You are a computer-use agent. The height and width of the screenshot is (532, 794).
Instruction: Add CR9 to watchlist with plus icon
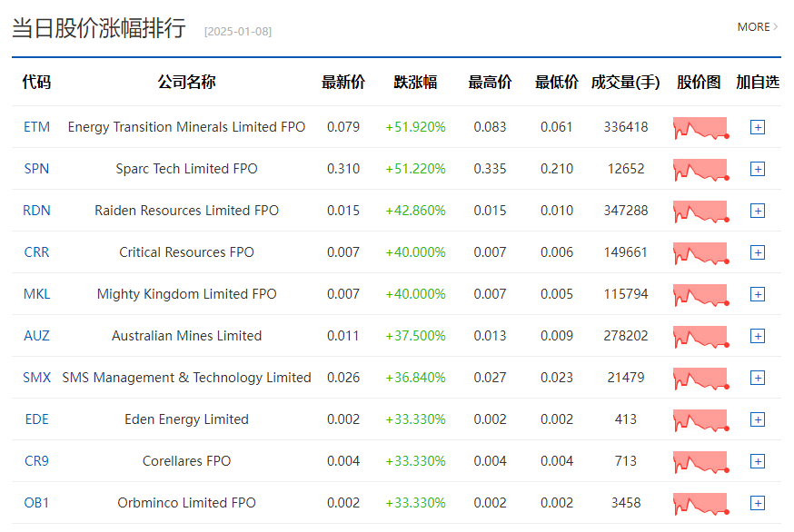tap(758, 461)
